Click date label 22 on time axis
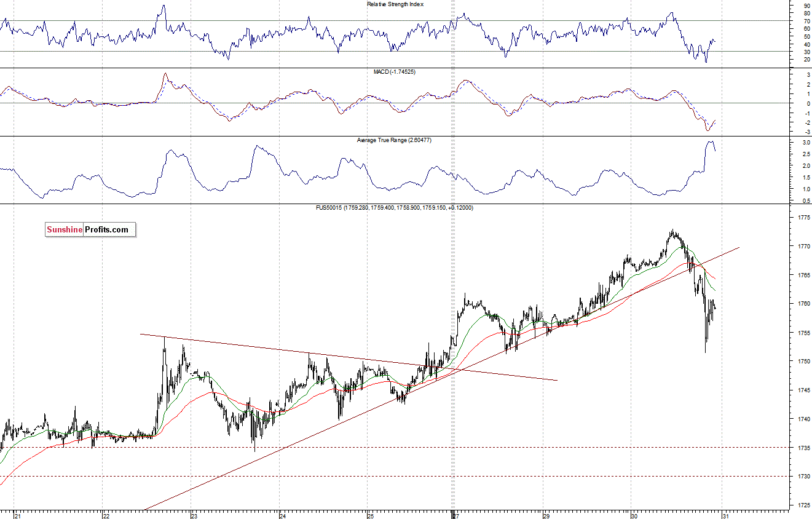The image size is (812, 519). pos(106,515)
